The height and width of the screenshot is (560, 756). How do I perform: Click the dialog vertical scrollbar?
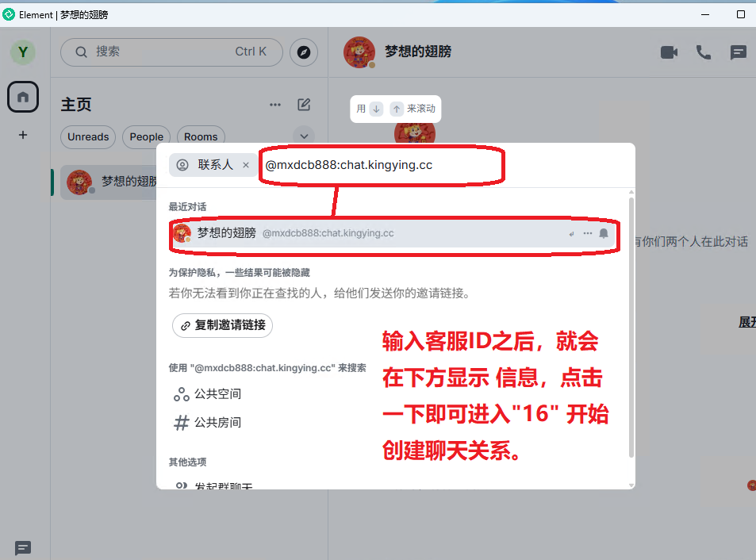point(631,328)
